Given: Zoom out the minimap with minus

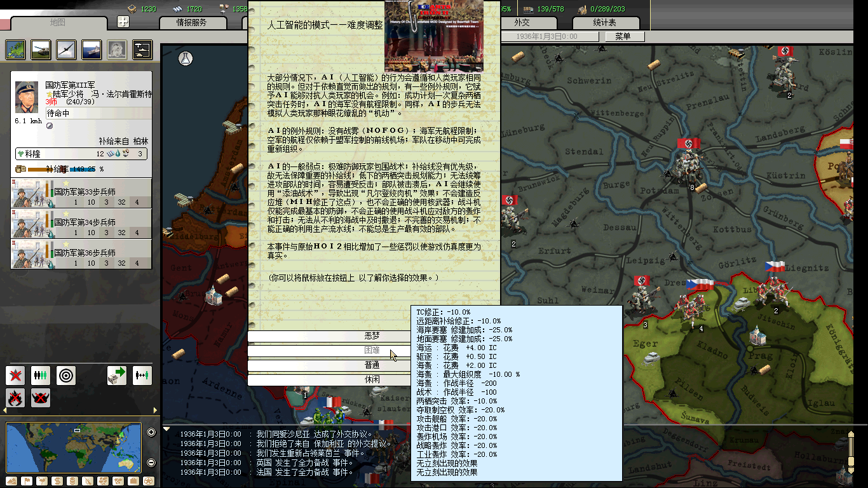Looking at the screenshot, I should (151, 463).
